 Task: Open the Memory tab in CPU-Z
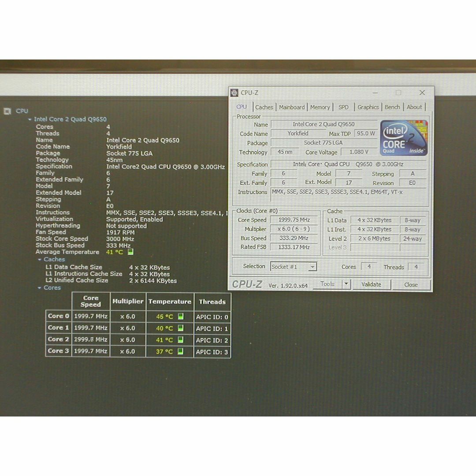click(320, 107)
